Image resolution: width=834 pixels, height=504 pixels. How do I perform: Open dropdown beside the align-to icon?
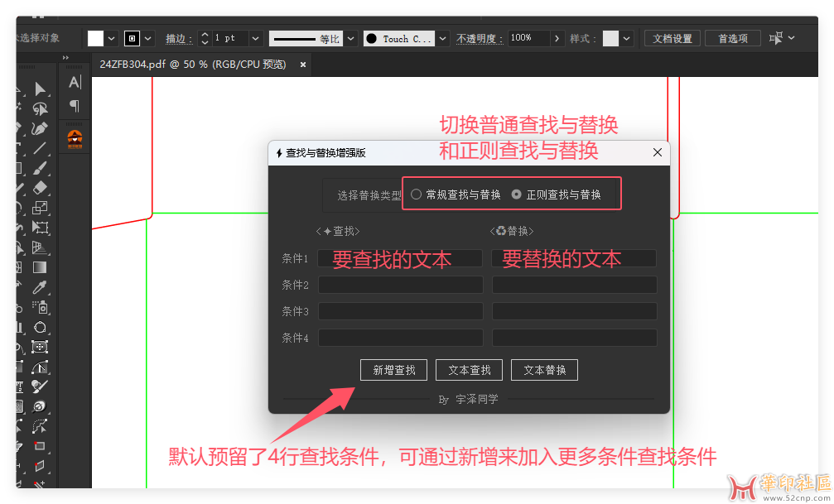pyautogui.click(x=792, y=38)
